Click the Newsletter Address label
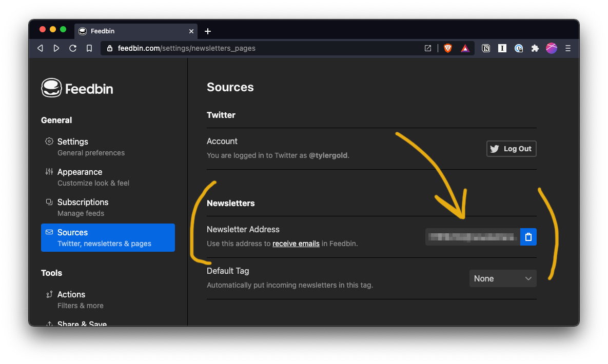The height and width of the screenshot is (364, 608). (x=243, y=230)
